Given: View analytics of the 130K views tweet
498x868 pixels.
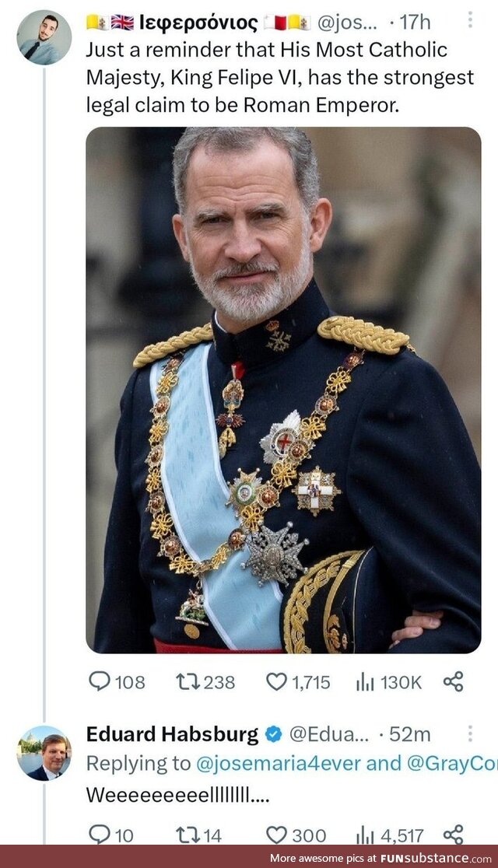Looking at the screenshot, I should pyautogui.click(x=365, y=682).
